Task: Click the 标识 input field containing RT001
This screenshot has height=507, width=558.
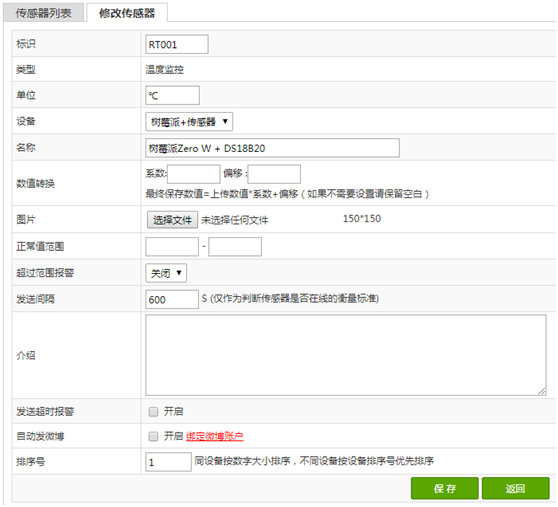Action: (177, 44)
